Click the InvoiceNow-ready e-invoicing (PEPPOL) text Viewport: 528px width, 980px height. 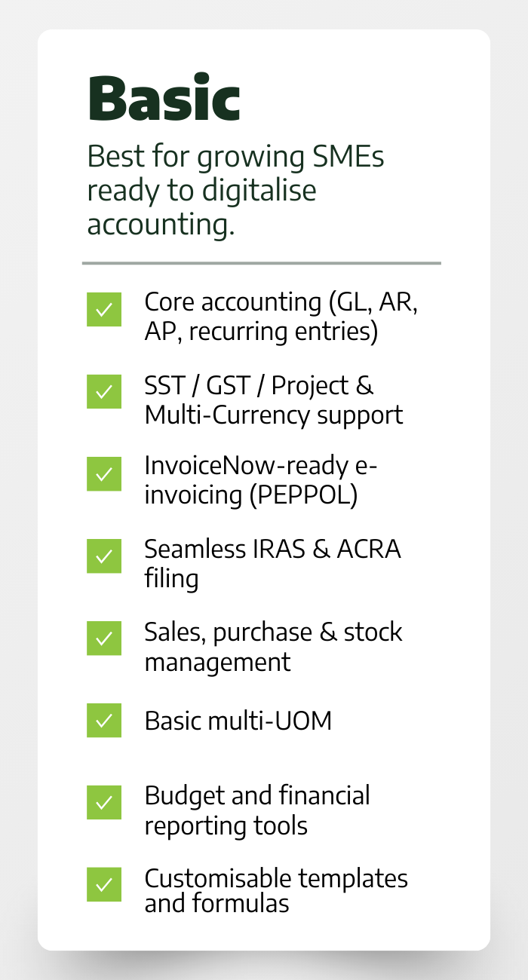[261, 481]
